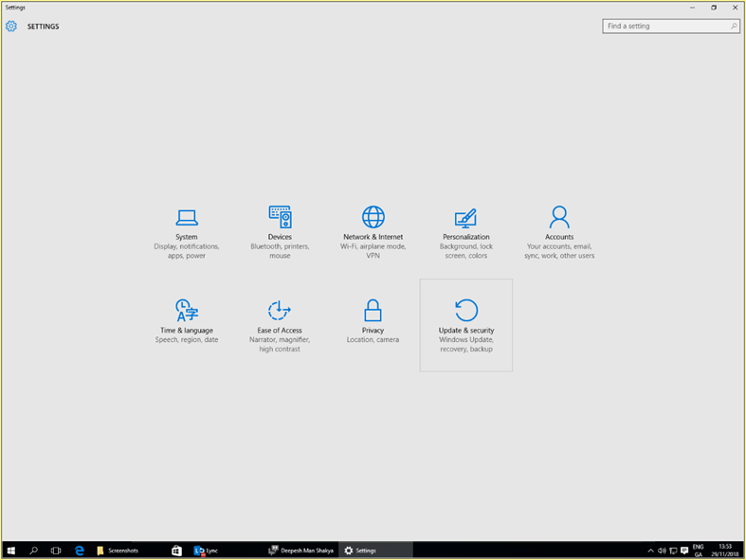
Task: Open Task View from the taskbar
Action: coord(57,551)
